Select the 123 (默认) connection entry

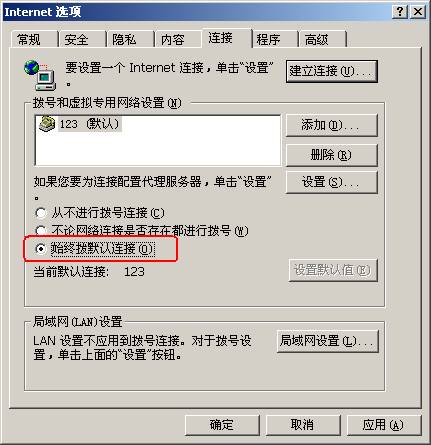[x=80, y=124]
